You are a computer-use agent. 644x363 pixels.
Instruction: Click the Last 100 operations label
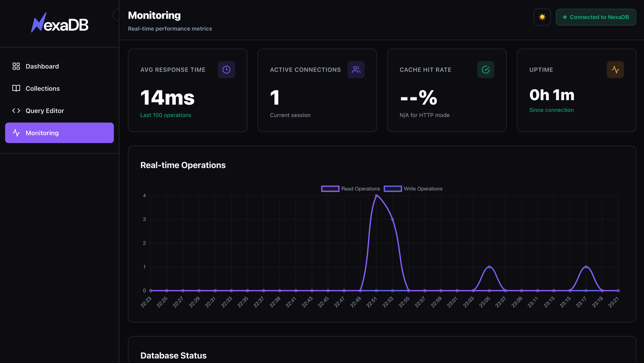(166, 115)
